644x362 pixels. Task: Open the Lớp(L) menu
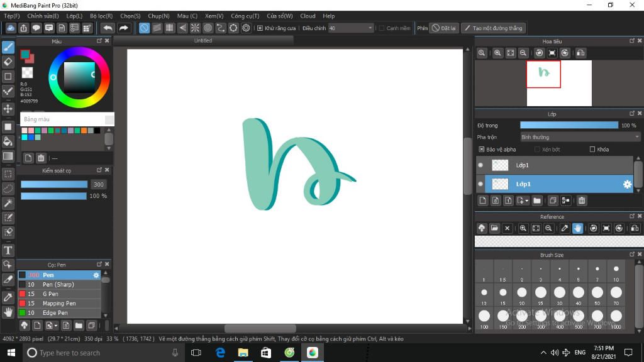(74, 16)
